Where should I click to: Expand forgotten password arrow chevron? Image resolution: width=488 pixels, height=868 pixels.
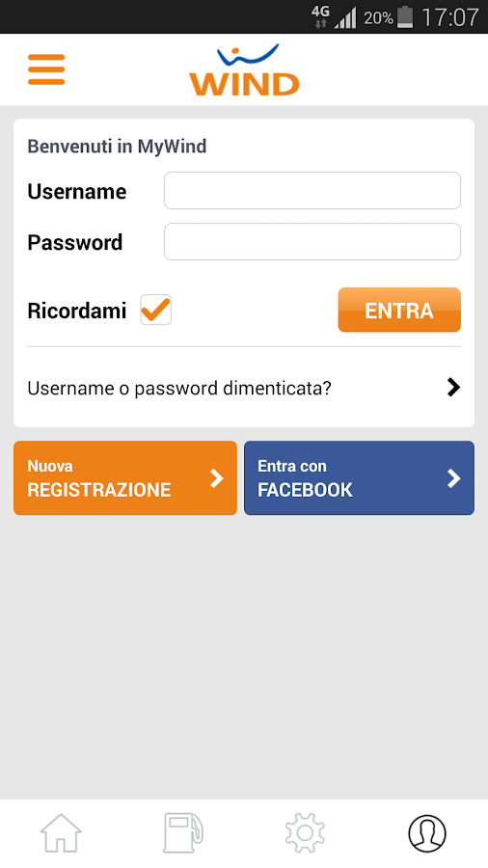pos(453,388)
